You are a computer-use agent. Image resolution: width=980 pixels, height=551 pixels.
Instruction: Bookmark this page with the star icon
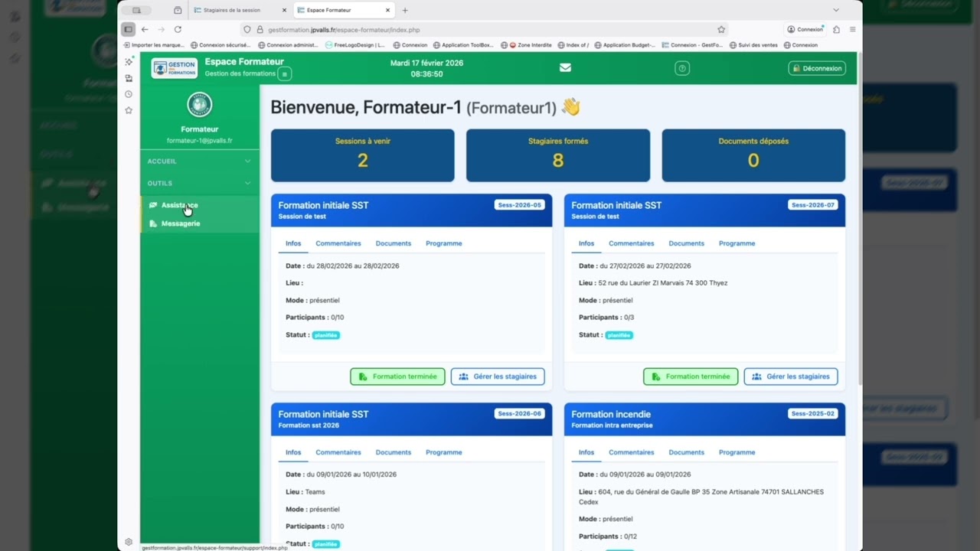coord(721,29)
